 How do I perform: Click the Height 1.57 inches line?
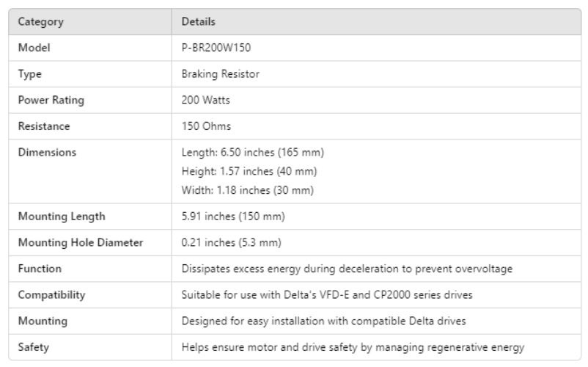point(249,171)
